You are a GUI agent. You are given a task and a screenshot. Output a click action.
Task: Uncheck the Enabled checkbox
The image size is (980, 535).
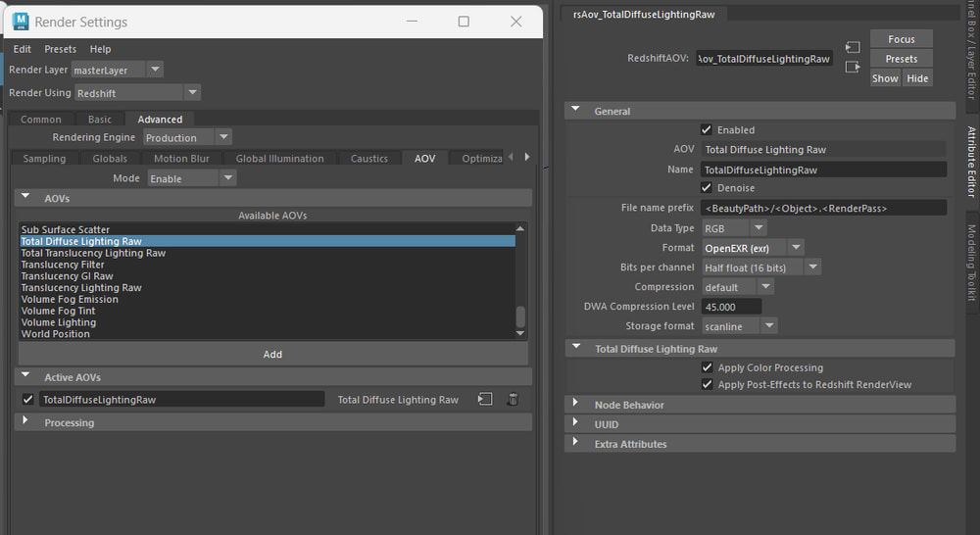click(x=707, y=129)
